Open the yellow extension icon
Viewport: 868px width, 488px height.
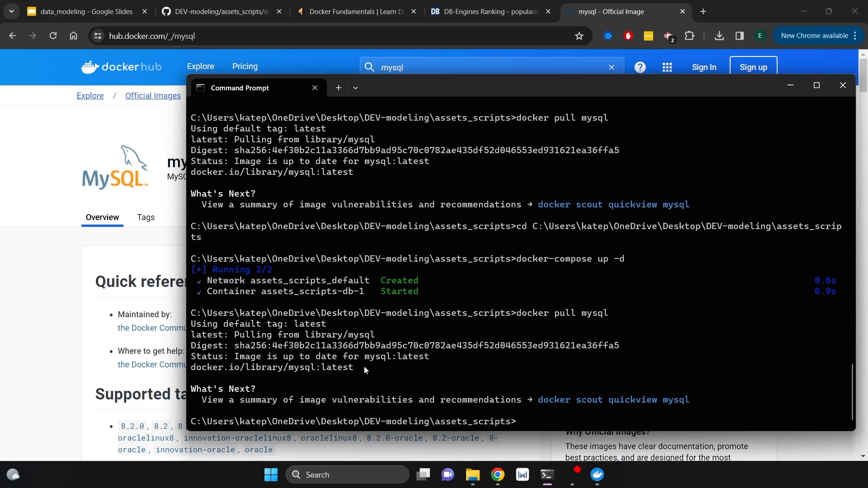(x=648, y=36)
